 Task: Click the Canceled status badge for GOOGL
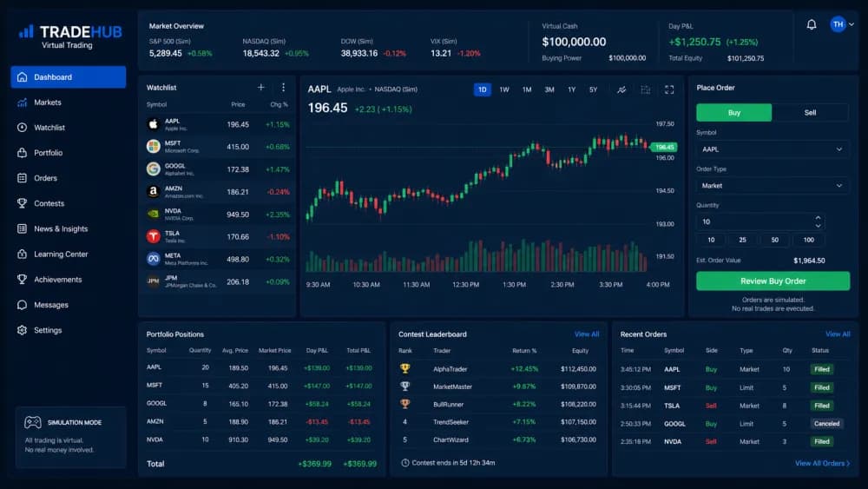(826, 424)
